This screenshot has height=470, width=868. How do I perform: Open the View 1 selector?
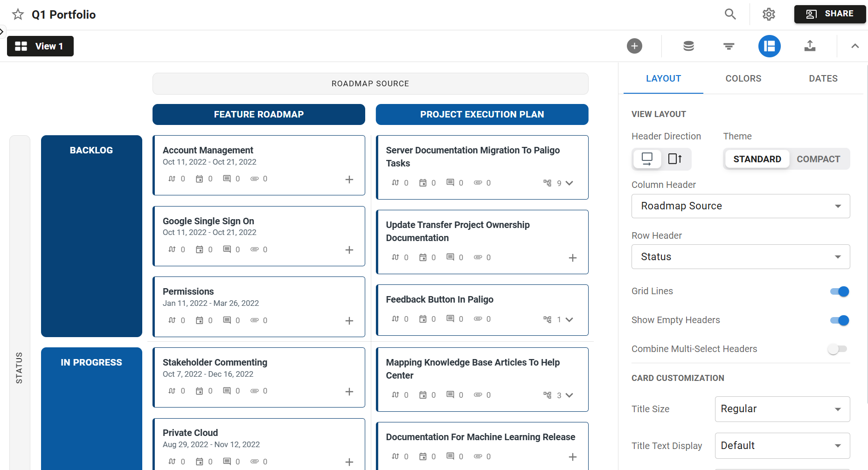40,46
